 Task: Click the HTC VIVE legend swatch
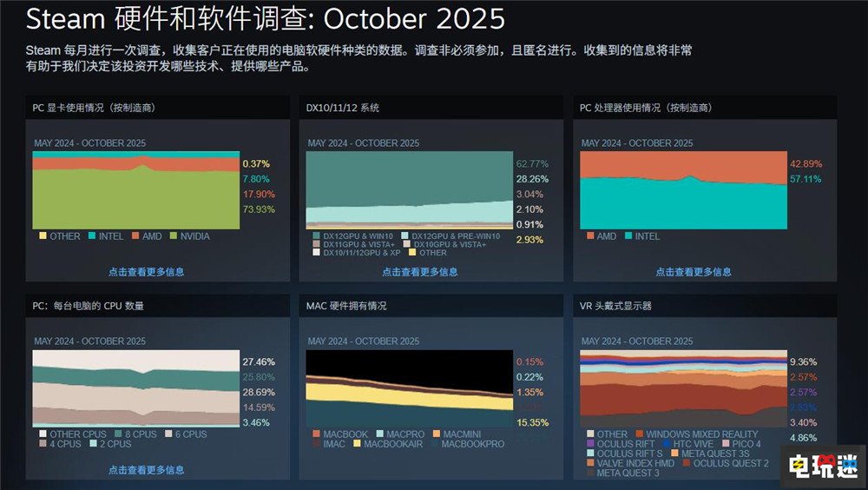(666, 444)
